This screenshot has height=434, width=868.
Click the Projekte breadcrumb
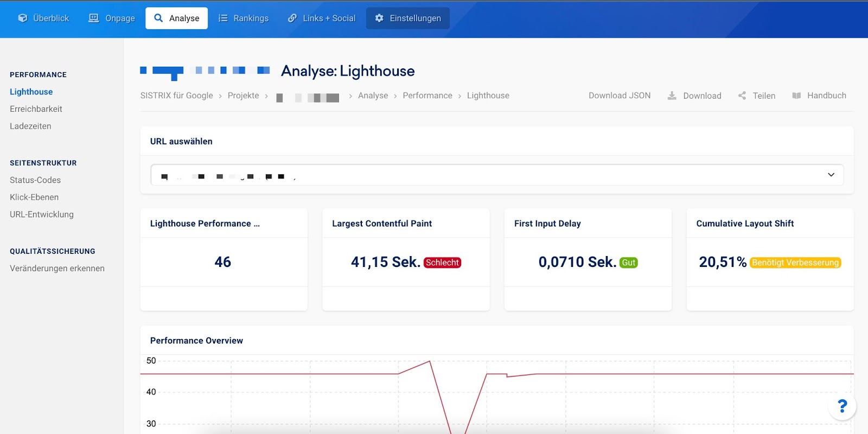pyautogui.click(x=244, y=95)
